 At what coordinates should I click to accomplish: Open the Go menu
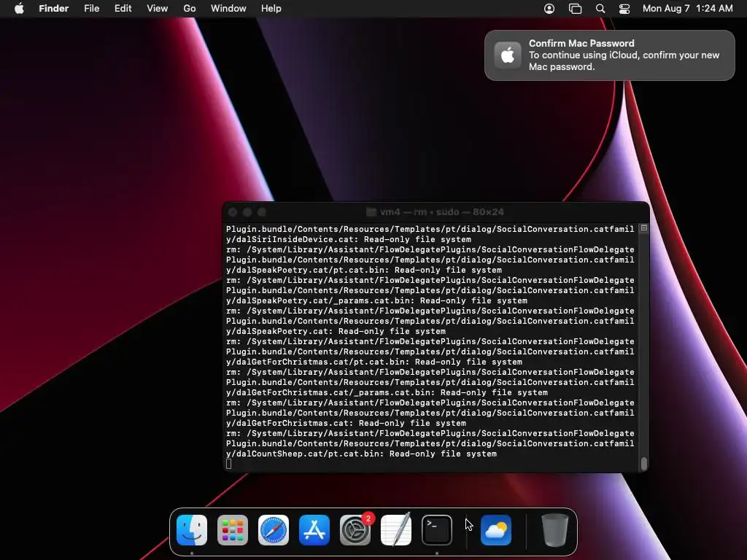[190, 9]
